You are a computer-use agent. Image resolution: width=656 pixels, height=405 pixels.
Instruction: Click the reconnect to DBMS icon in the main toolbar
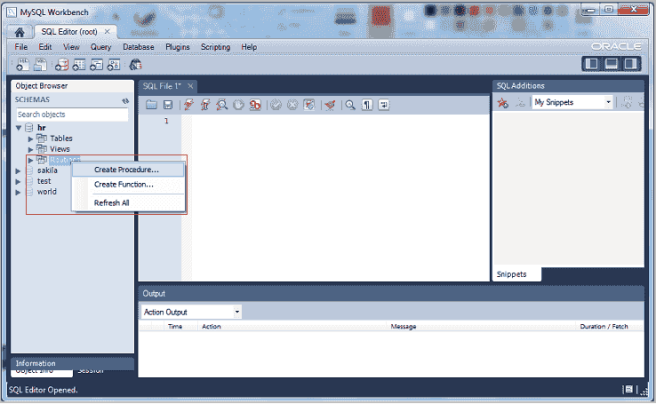click(x=136, y=64)
